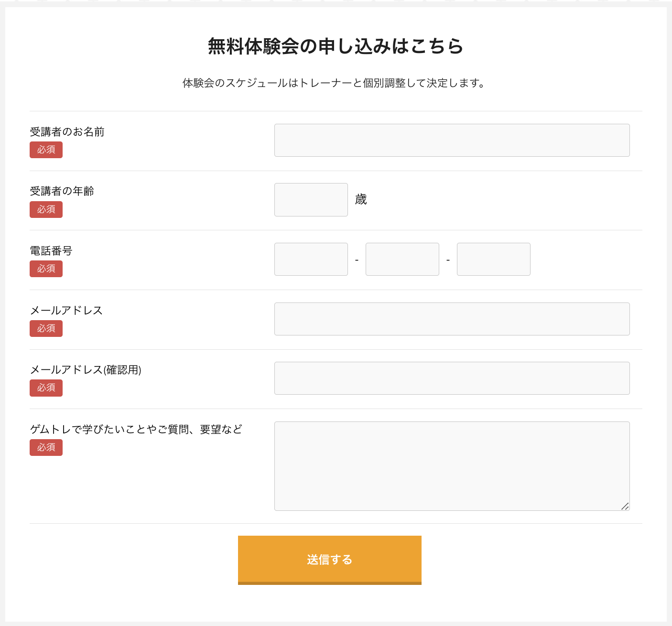Click the 無料体験会の申し込みはこちら heading
Image resolution: width=672 pixels, height=626 pixels.
coord(336,46)
